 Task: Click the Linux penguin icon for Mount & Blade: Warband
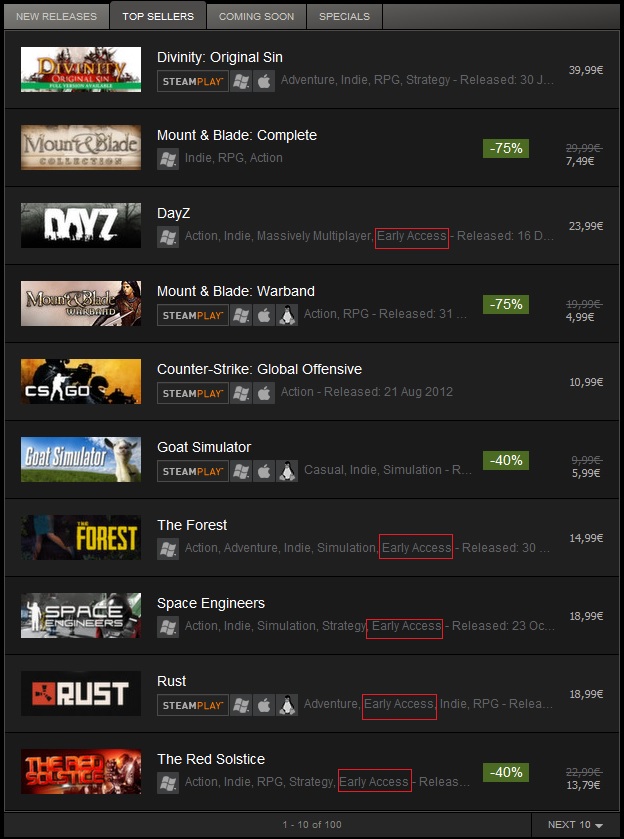(287, 315)
